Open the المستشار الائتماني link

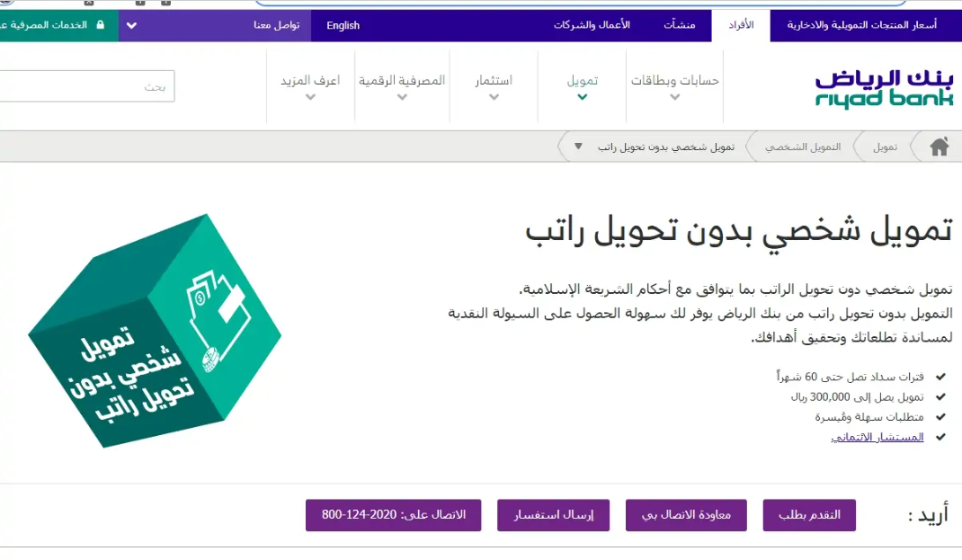tap(879, 436)
